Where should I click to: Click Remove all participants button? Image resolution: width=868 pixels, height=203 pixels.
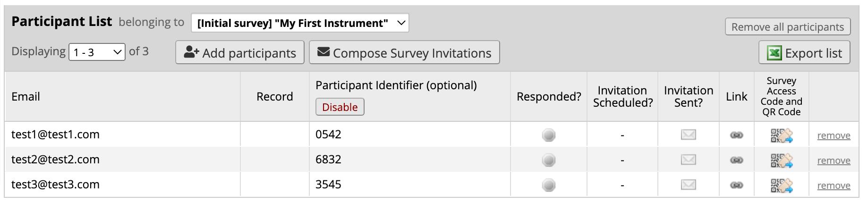(x=787, y=27)
